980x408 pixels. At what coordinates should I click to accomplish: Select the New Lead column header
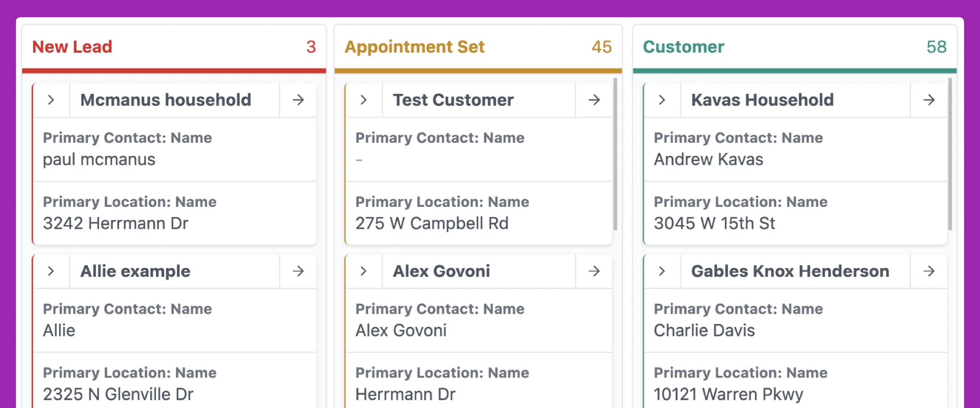pyautogui.click(x=72, y=47)
